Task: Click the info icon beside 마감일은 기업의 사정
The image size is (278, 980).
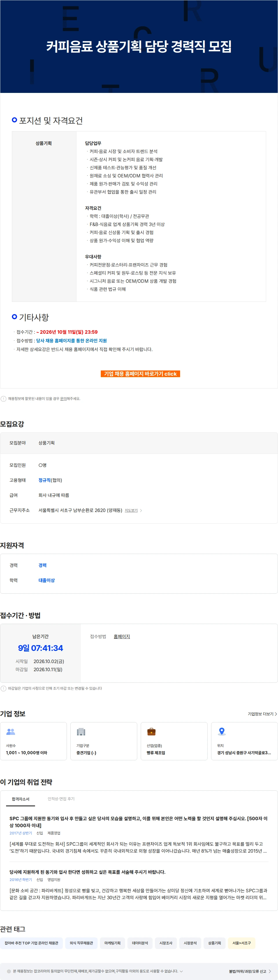Action: (3, 688)
